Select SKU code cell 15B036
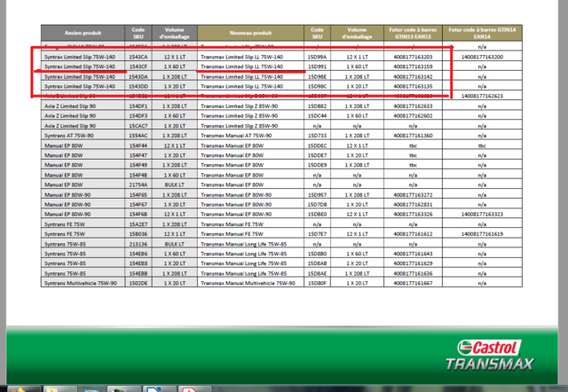568x392 pixels. [138, 234]
